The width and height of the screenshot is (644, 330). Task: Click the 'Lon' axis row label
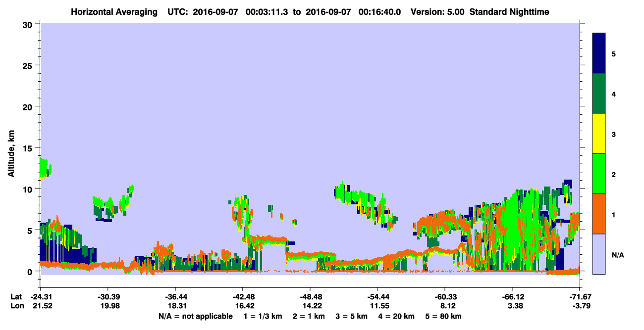click(x=17, y=306)
